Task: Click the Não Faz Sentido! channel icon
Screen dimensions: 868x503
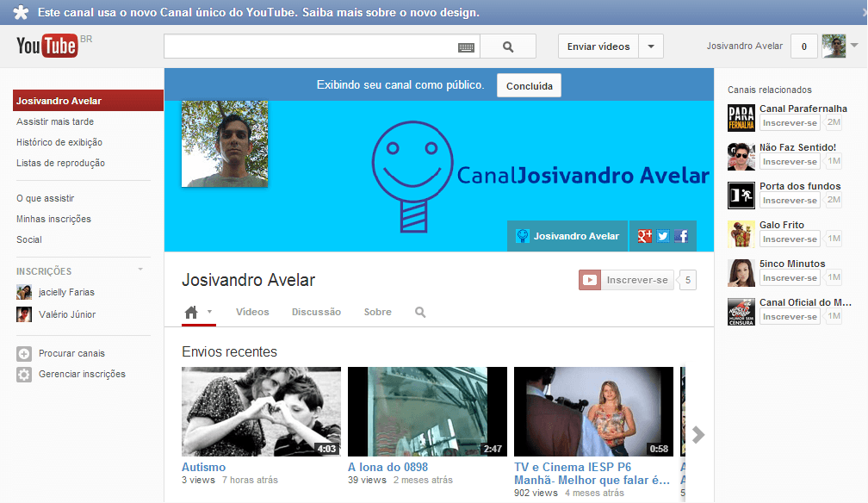Action: [x=741, y=157]
